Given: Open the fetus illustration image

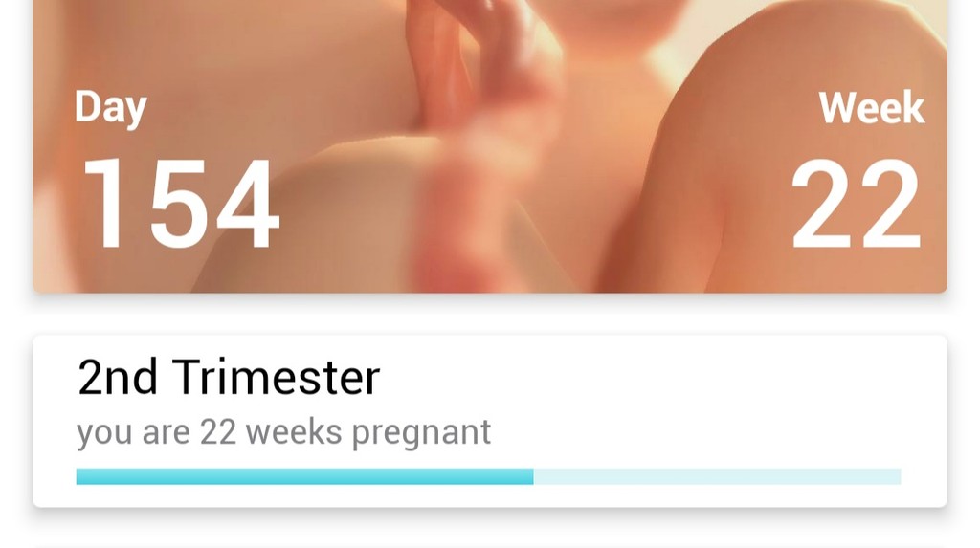Looking at the screenshot, I should click(490, 146).
